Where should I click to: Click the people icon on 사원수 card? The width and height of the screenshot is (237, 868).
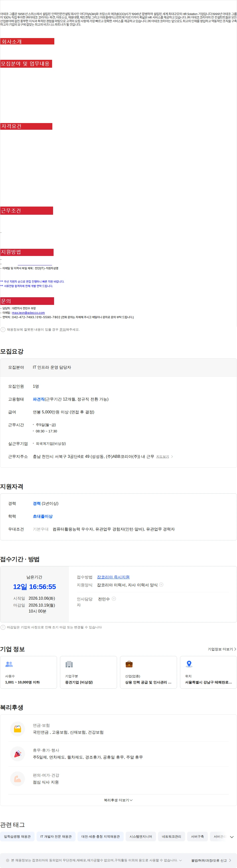9,664
